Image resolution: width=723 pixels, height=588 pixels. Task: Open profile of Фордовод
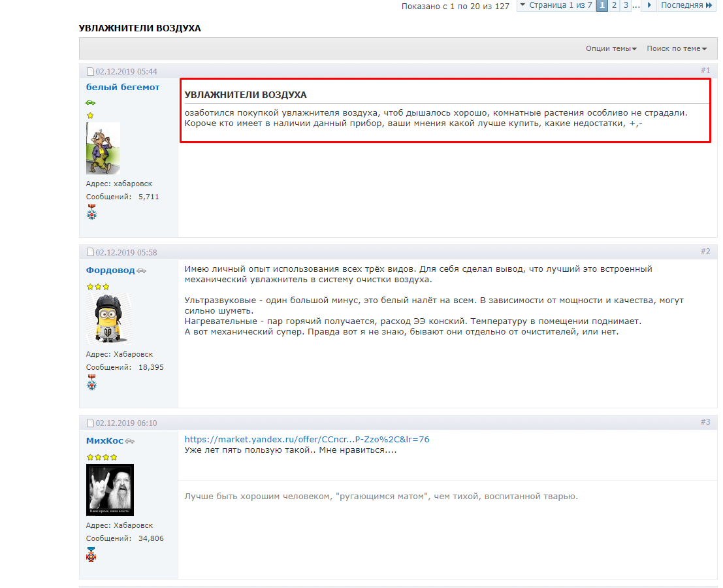tap(110, 270)
